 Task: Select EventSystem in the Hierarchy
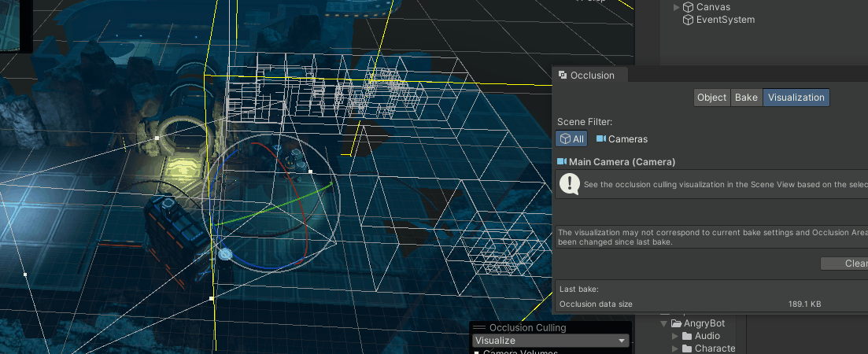pos(726,20)
